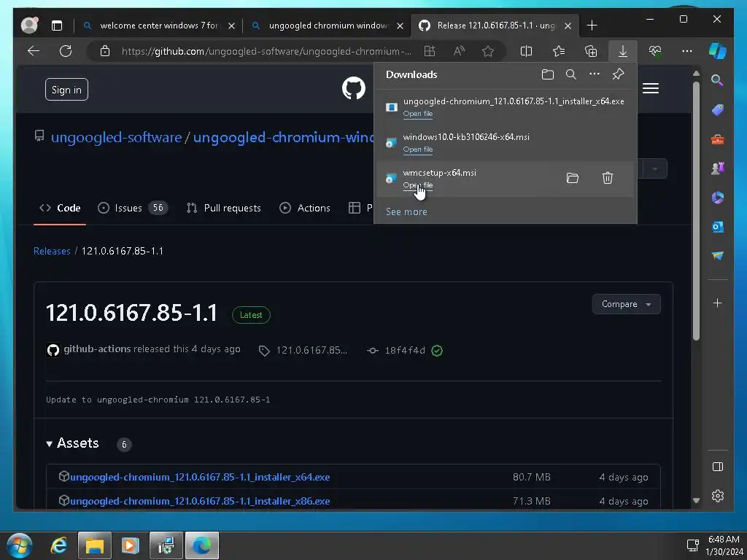Viewport: 747px width, 560px height.
Task: Open the Issues tab
Action: pyautogui.click(x=133, y=208)
